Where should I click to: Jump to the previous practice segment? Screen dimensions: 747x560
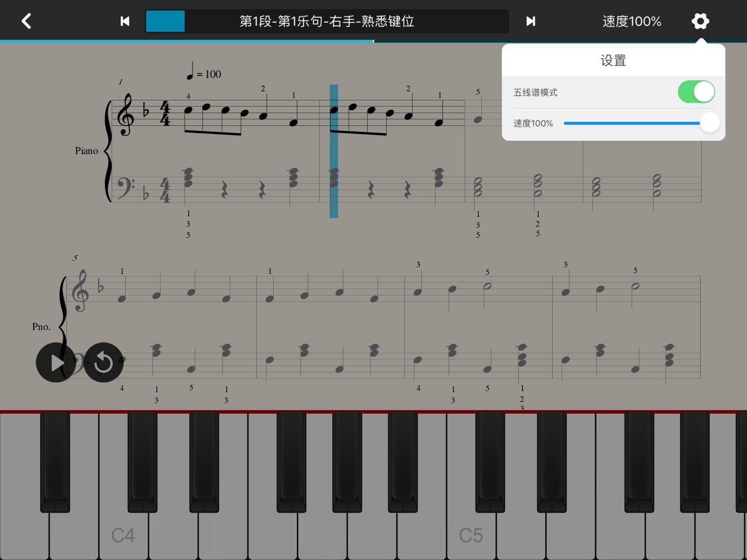[x=125, y=21]
